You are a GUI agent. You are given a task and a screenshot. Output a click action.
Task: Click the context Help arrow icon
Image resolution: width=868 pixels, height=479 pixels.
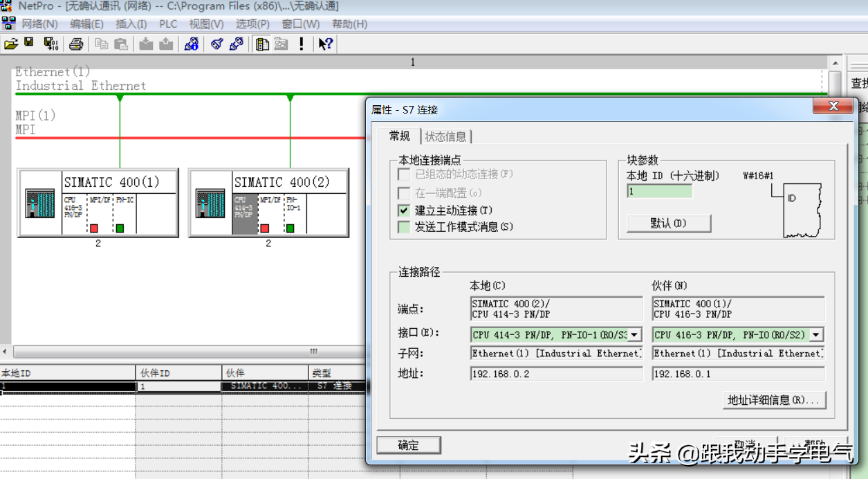click(x=325, y=44)
